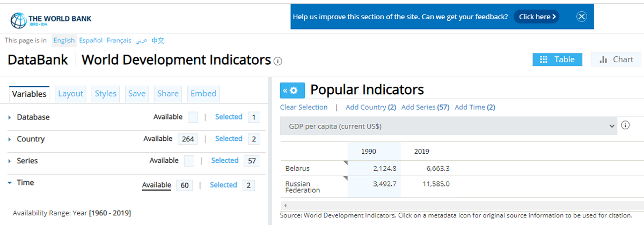Click Selected link in Database row
644x225 pixels.
coord(229,117)
